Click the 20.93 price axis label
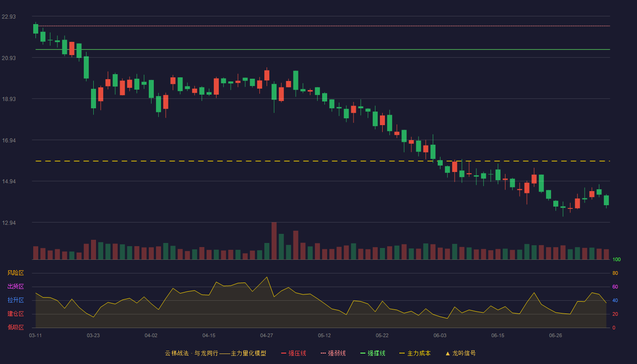The image size is (637, 364). click(x=9, y=58)
